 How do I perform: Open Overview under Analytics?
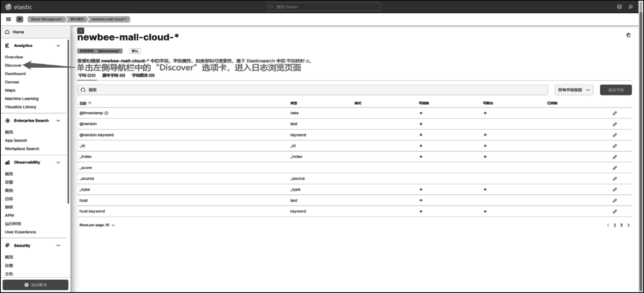click(x=14, y=57)
